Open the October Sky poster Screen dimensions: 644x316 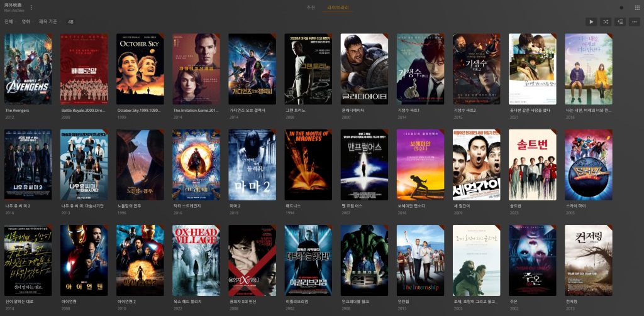(140, 69)
